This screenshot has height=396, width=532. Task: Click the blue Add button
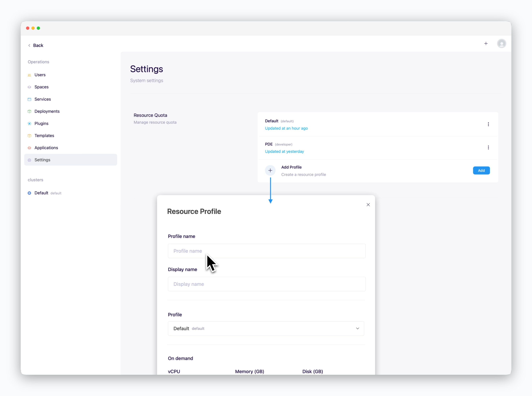point(481,170)
